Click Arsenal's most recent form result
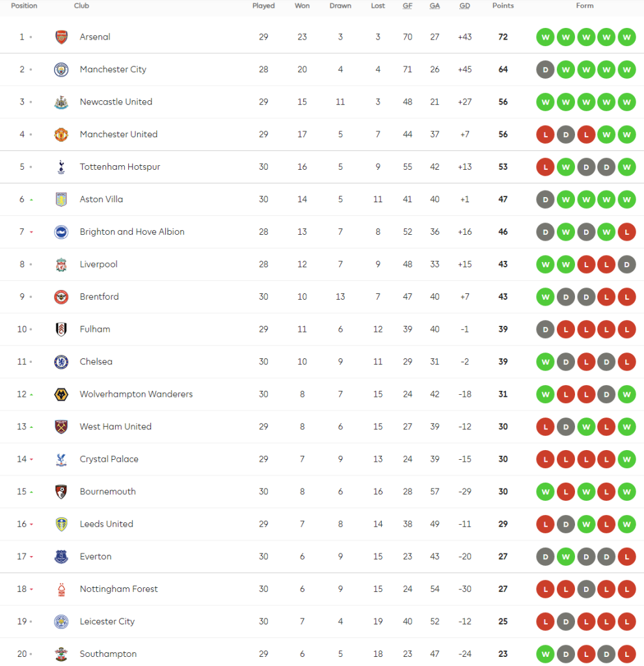The width and height of the screenshot is (644, 666). tap(626, 37)
